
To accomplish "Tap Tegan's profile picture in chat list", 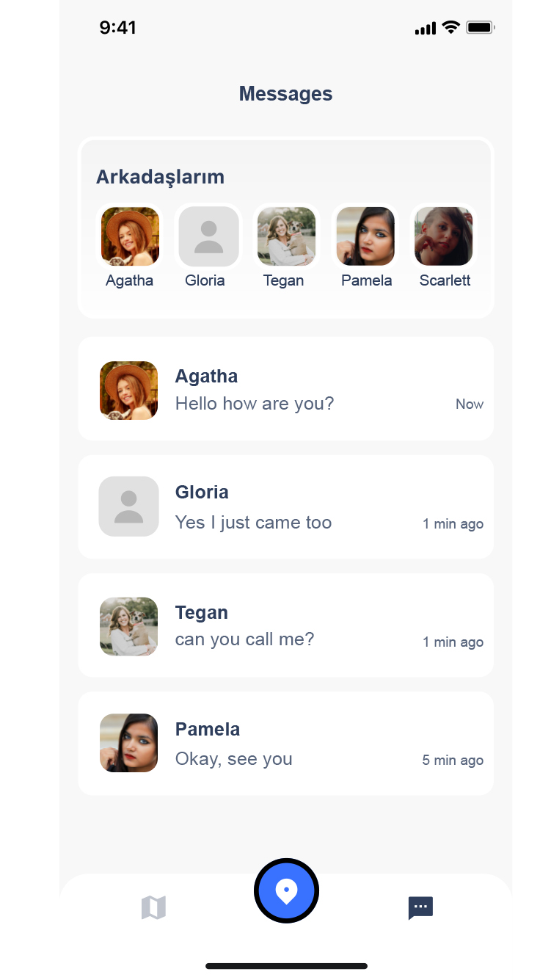I will [129, 626].
